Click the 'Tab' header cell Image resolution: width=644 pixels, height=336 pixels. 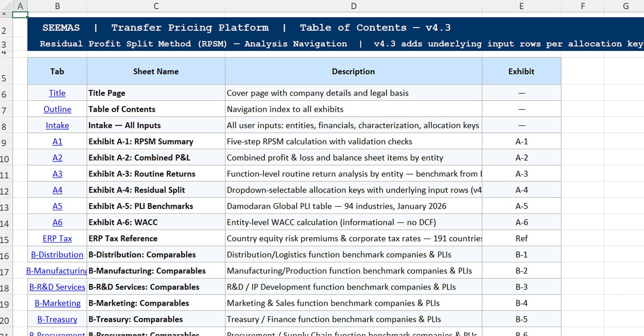point(57,71)
